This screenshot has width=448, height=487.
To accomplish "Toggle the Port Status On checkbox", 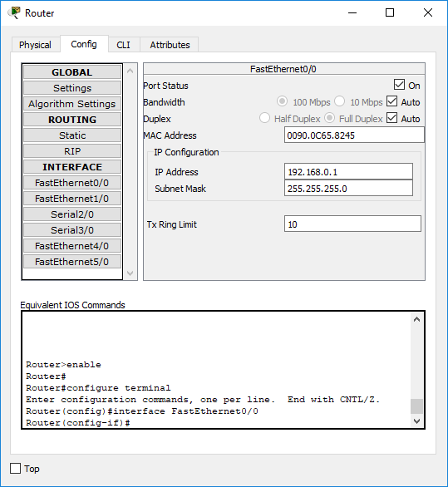I will 399,85.
